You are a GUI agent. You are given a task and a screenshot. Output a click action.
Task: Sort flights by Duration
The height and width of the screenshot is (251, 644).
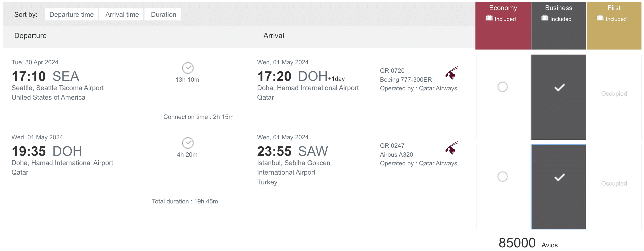coord(163,15)
